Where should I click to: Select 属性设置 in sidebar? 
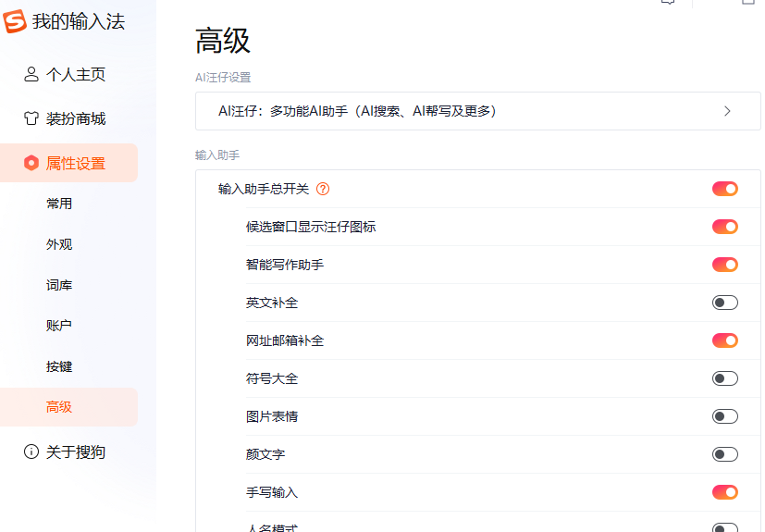click(x=68, y=163)
